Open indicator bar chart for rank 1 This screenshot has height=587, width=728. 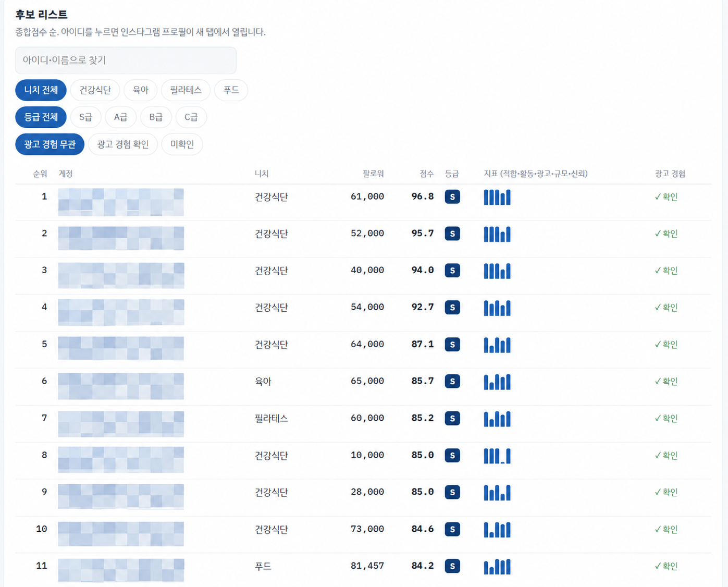497,197
